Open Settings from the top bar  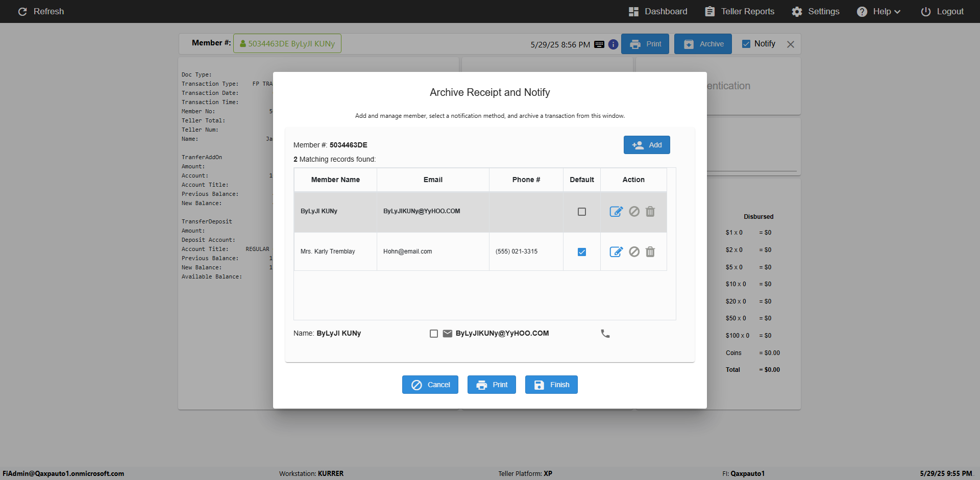tap(816, 11)
